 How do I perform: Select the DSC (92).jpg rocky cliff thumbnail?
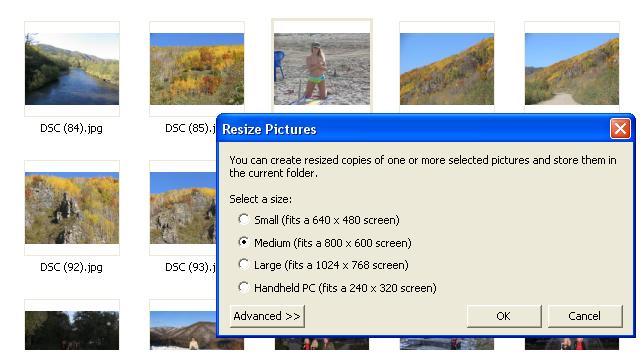tap(72, 208)
